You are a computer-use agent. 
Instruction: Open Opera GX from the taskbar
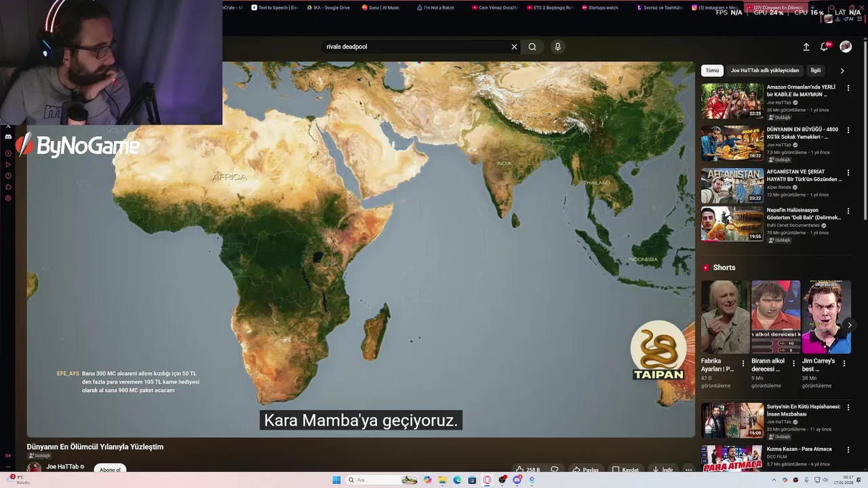(x=487, y=480)
